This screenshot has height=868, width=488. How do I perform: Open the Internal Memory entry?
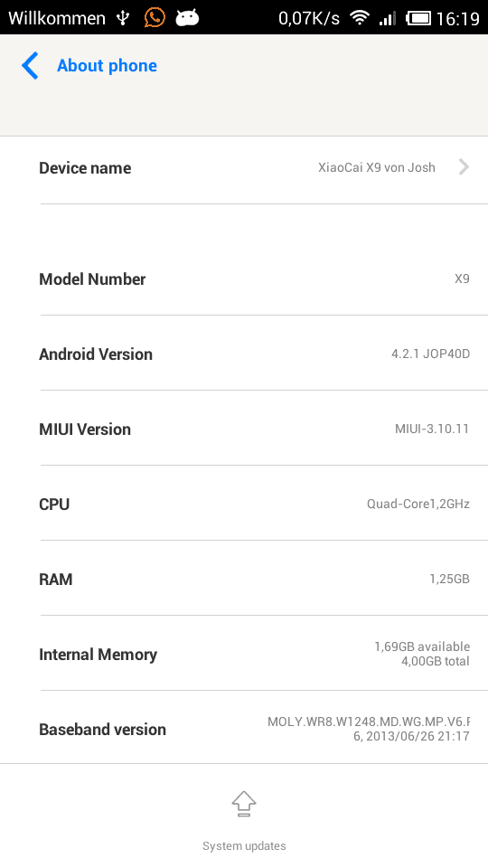(x=244, y=654)
